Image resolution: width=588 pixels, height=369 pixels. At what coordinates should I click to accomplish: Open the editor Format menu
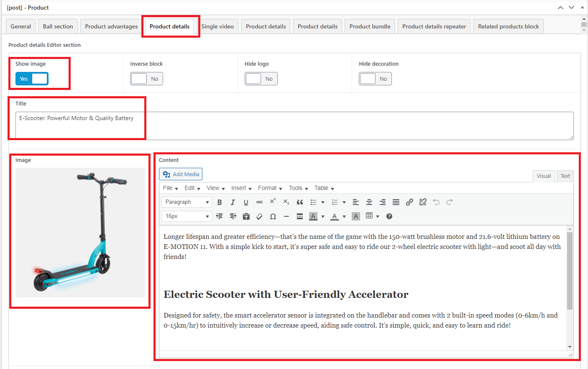(x=270, y=188)
